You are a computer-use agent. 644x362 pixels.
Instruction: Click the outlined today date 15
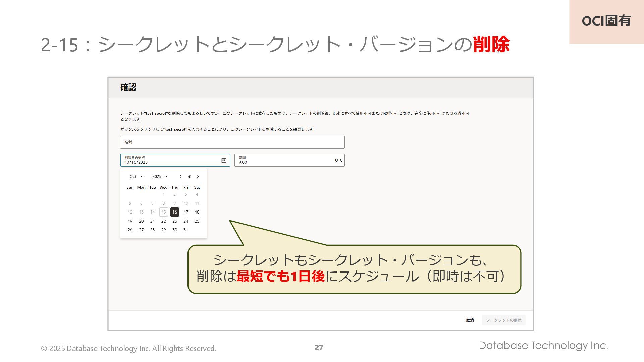coord(163,212)
